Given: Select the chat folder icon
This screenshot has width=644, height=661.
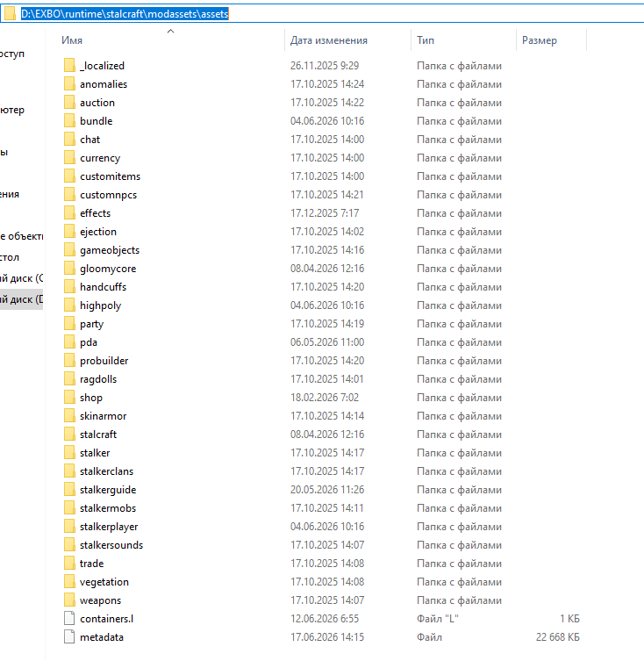Looking at the screenshot, I should click(x=69, y=140).
